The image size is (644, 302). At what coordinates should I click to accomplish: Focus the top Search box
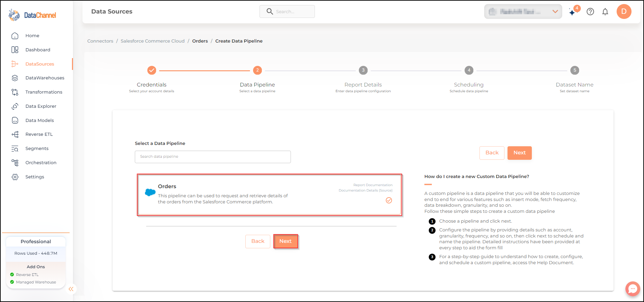click(x=287, y=11)
